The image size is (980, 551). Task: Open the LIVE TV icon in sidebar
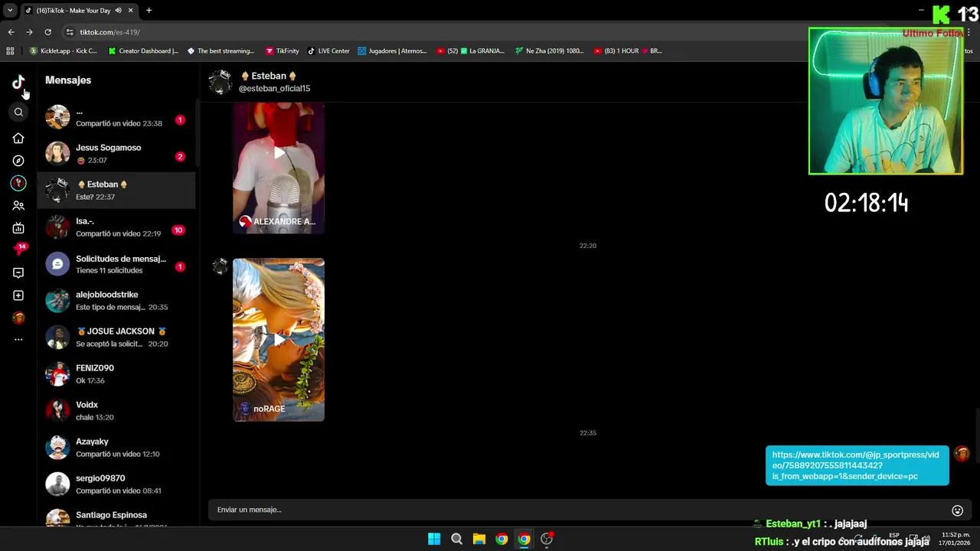(x=18, y=228)
